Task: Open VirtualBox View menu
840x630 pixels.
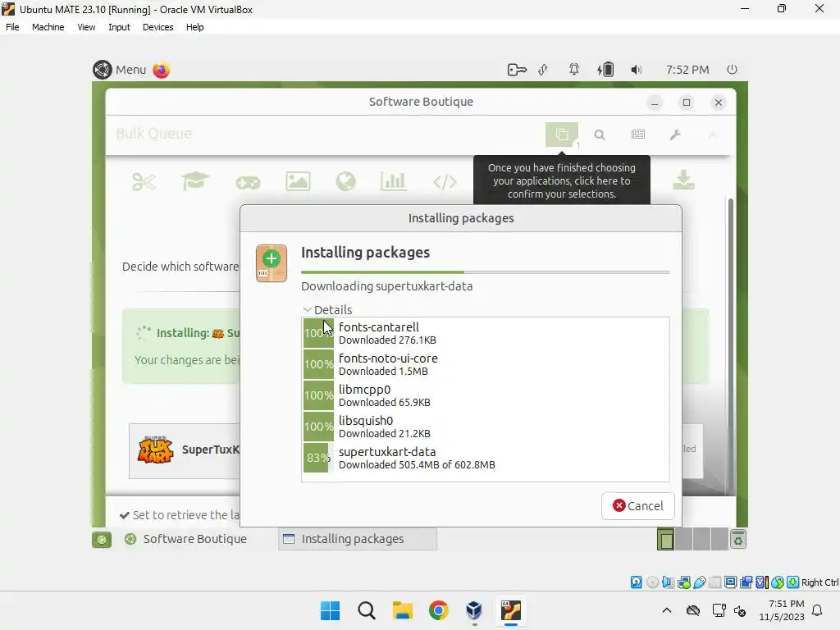Action: (85, 27)
